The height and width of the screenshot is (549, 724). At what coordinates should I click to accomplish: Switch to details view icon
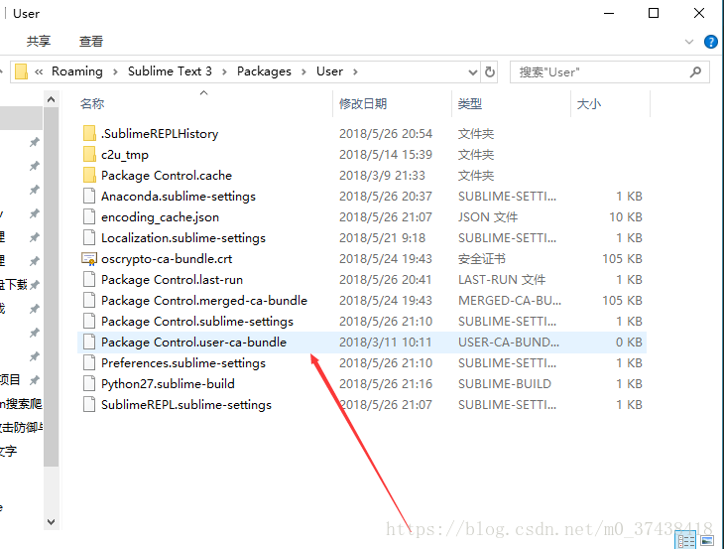click(x=685, y=540)
